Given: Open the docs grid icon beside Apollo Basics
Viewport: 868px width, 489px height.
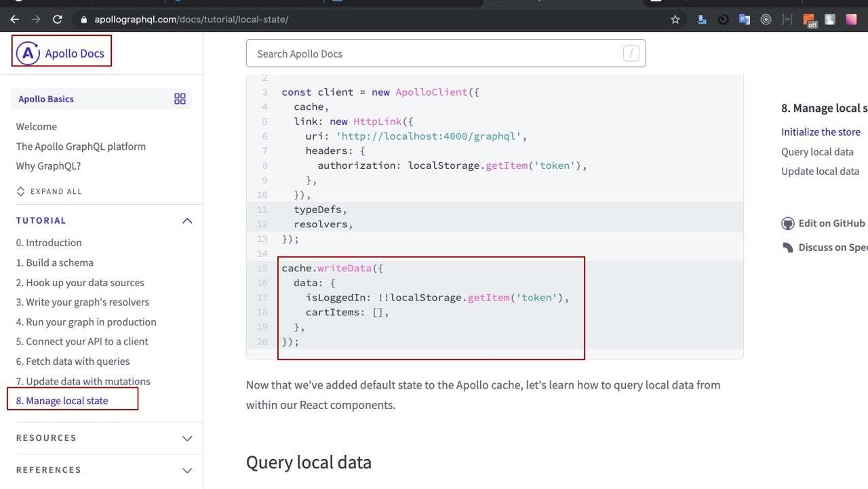Looking at the screenshot, I should [x=180, y=99].
